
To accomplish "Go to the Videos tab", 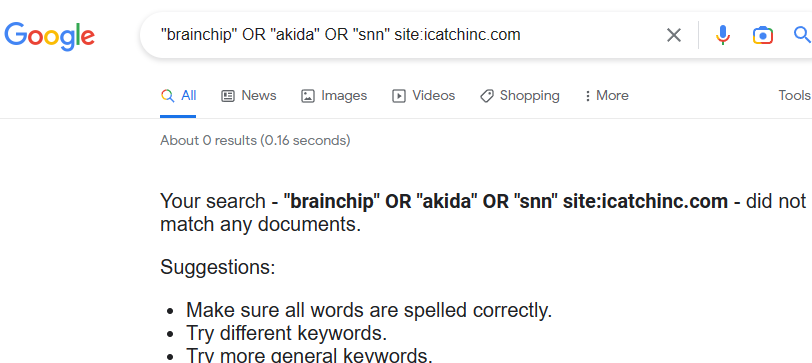I will click(423, 96).
